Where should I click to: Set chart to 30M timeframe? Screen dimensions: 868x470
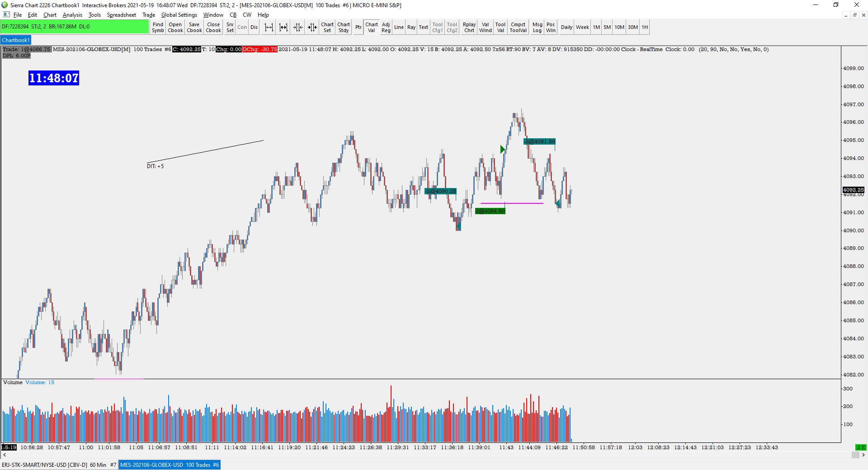633,28
